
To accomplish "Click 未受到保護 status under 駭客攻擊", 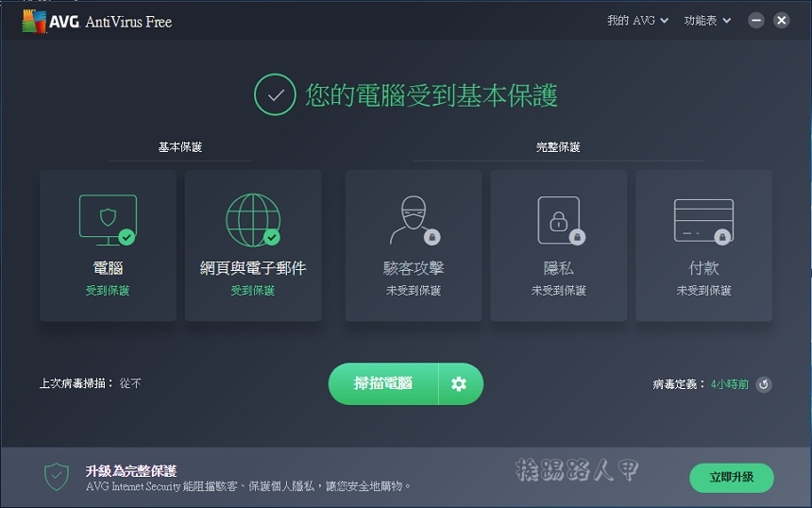I will coord(414,291).
